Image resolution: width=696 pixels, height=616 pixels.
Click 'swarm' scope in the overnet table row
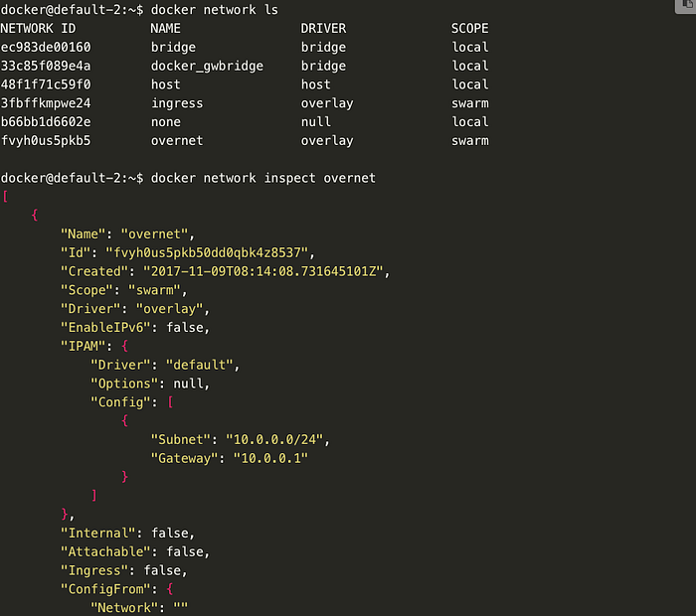(x=470, y=140)
